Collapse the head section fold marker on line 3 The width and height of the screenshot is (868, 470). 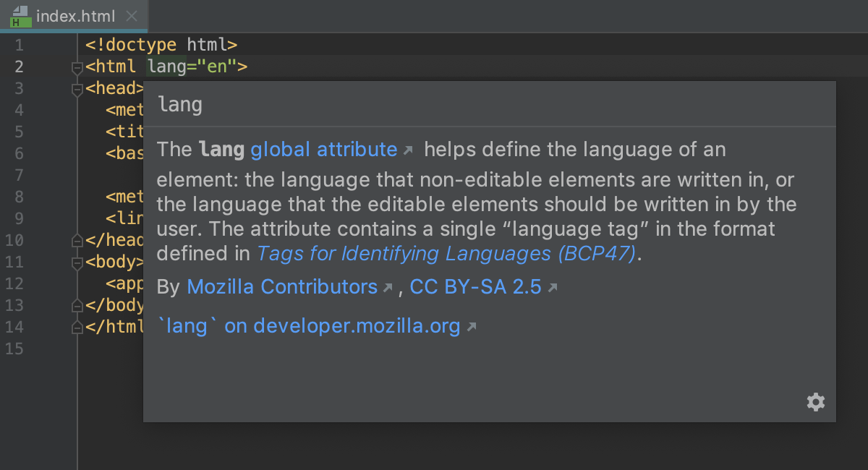tap(76, 89)
